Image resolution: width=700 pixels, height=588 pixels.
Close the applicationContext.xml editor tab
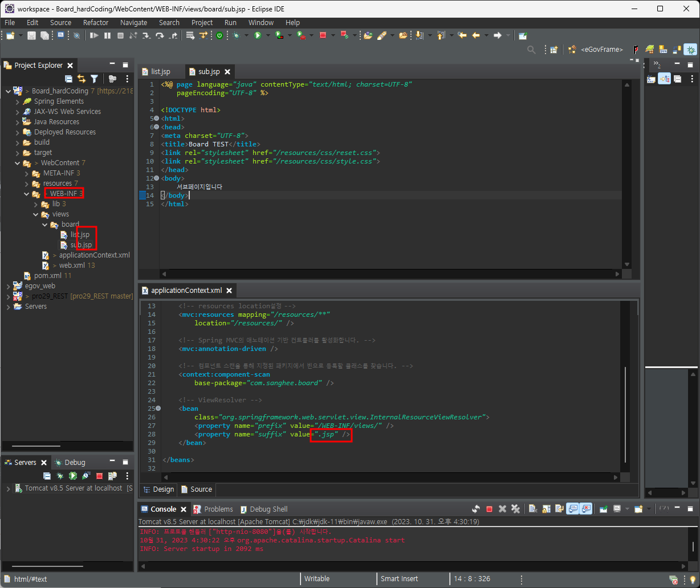click(x=229, y=291)
